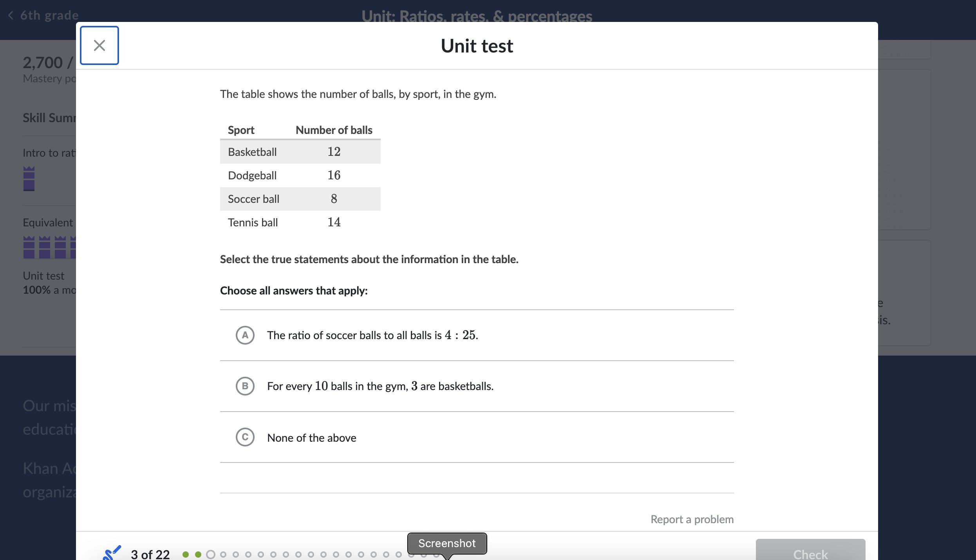This screenshot has height=560, width=976.
Task: Click the first green progress dot
Action: 186,555
